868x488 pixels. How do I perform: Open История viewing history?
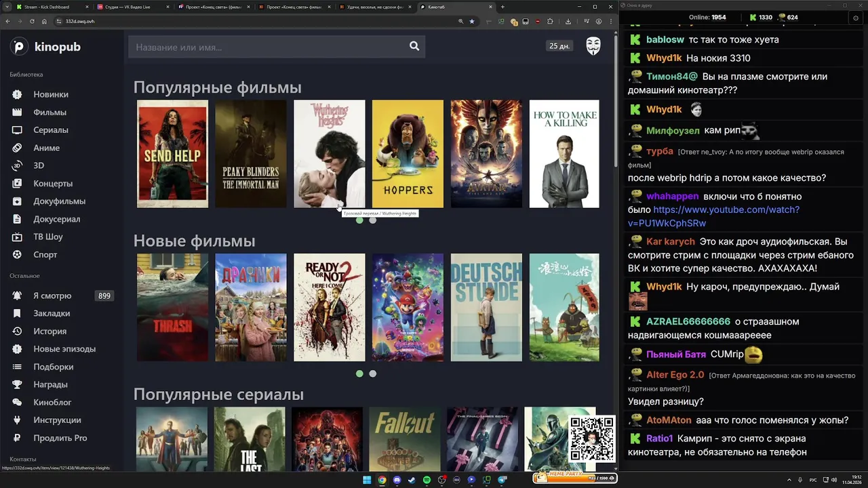click(x=50, y=331)
